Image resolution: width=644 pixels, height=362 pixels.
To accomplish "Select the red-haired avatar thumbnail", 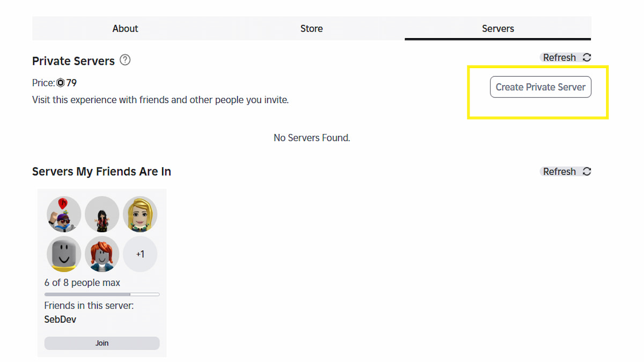I will coord(102,254).
